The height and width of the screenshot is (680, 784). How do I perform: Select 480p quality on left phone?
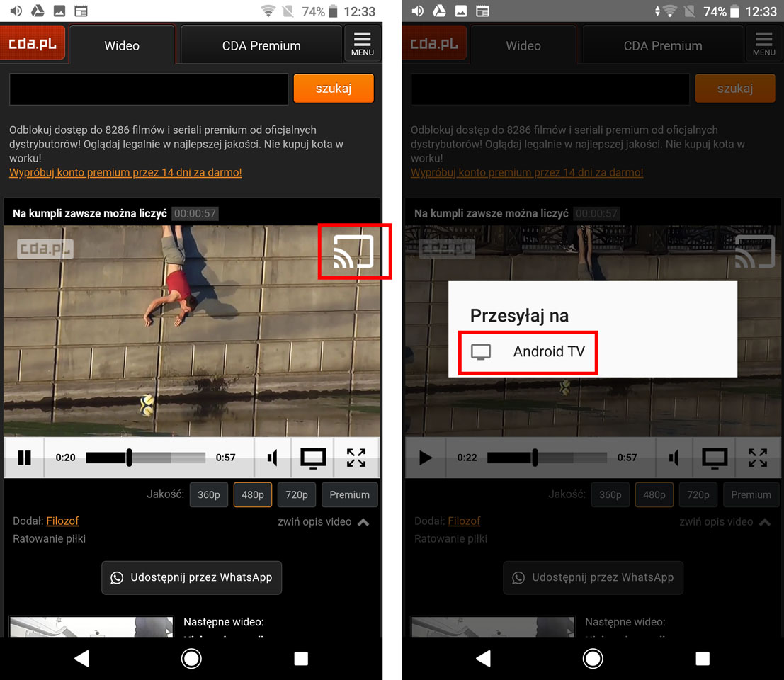[x=253, y=494]
